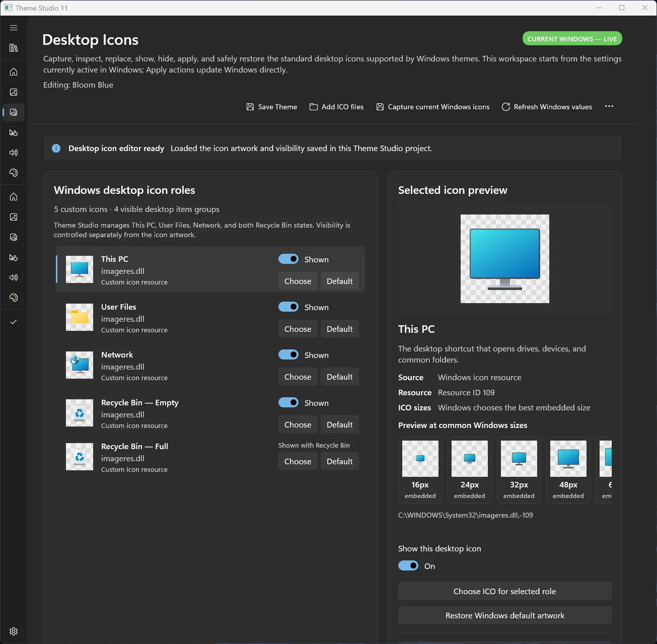
Task: Open the three-dot more commands menu
Action: click(x=609, y=106)
